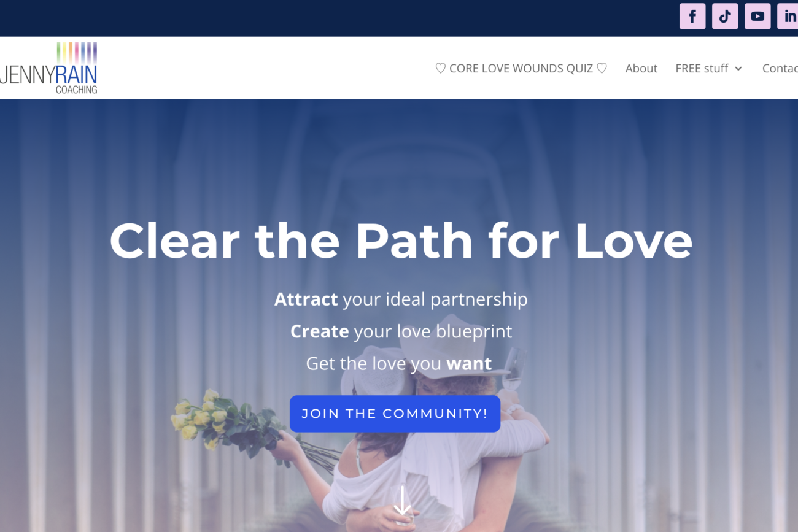Click the heart symbol before Core Love Wounds
Screen dimensions: 798x532
click(440, 68)
